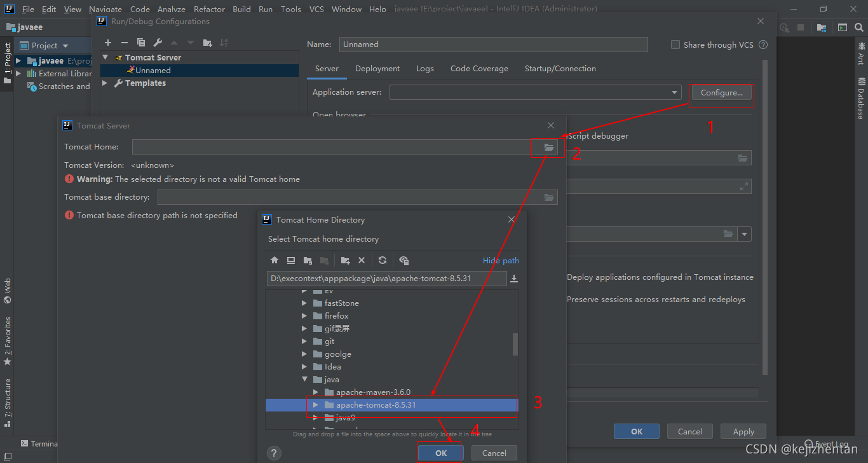Open the Tomcat base directory browse icon
Viewport: 868px width, 463px height.
coord(549,197)
